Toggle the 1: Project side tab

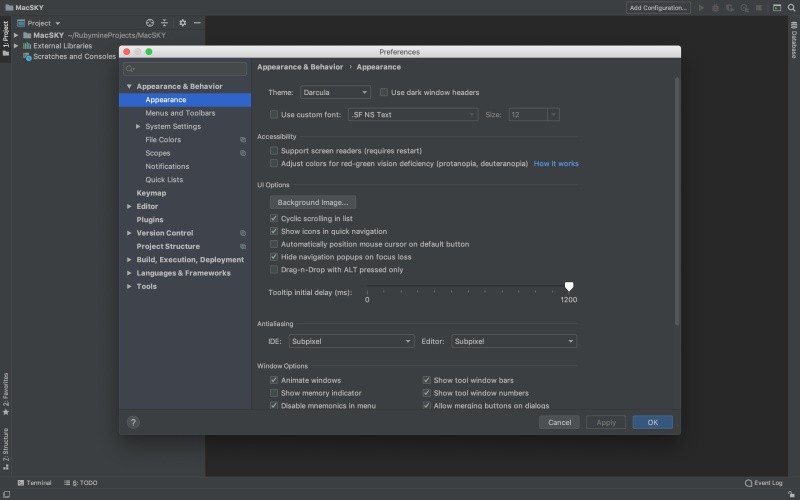[x=6, y=39]
